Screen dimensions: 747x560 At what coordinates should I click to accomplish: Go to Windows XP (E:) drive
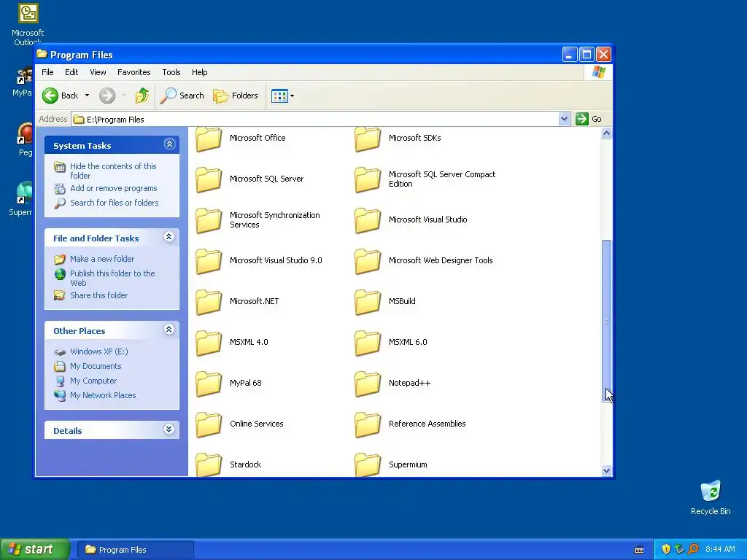point(99,352)
